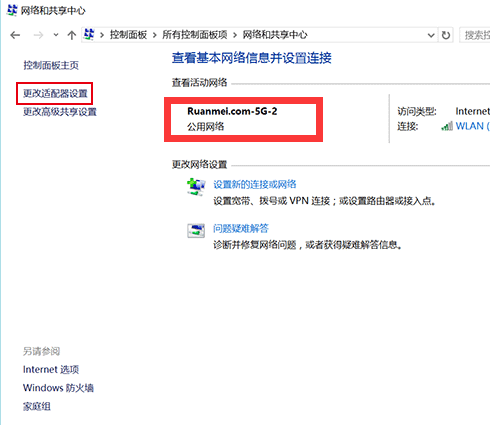This screenshot has width=490, height=425.
Task: Open 更改高级共享设置 link
Action: click(x=60, y=111)
